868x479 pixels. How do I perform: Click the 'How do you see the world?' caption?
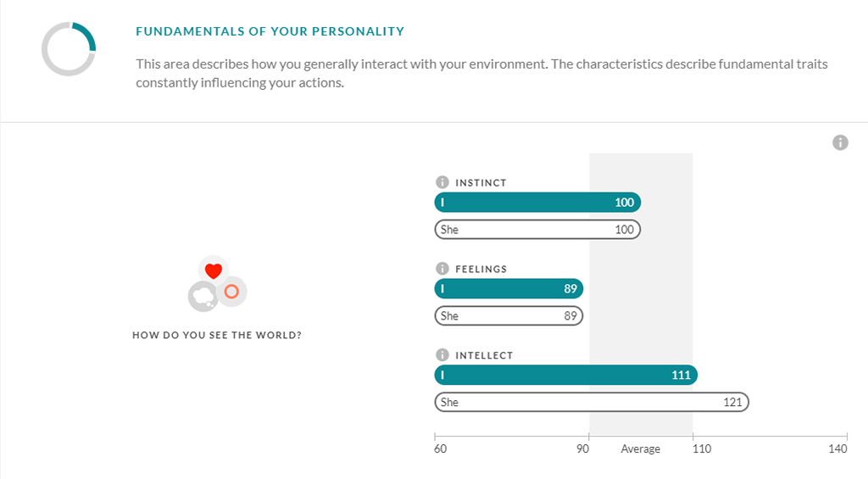pos(217,335)
